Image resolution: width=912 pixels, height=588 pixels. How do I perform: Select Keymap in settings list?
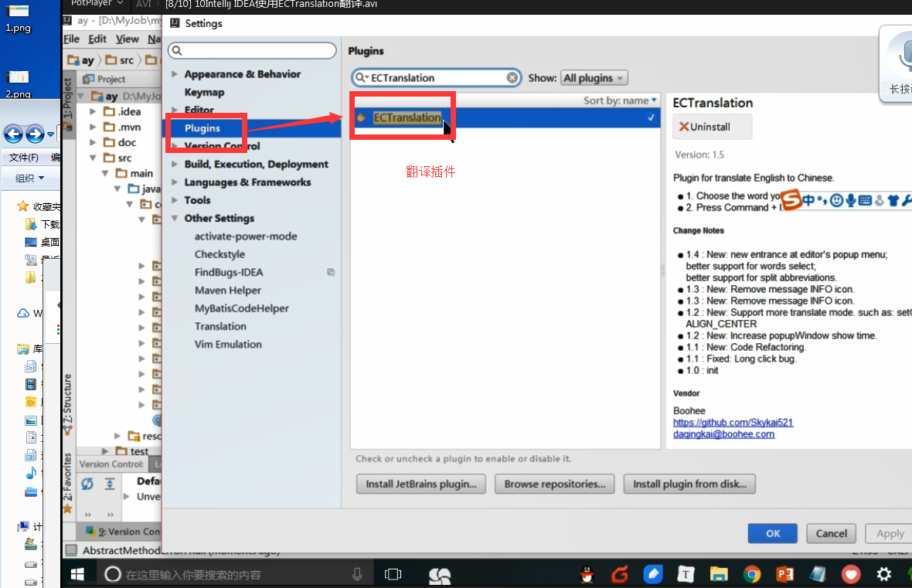[204, 92]
